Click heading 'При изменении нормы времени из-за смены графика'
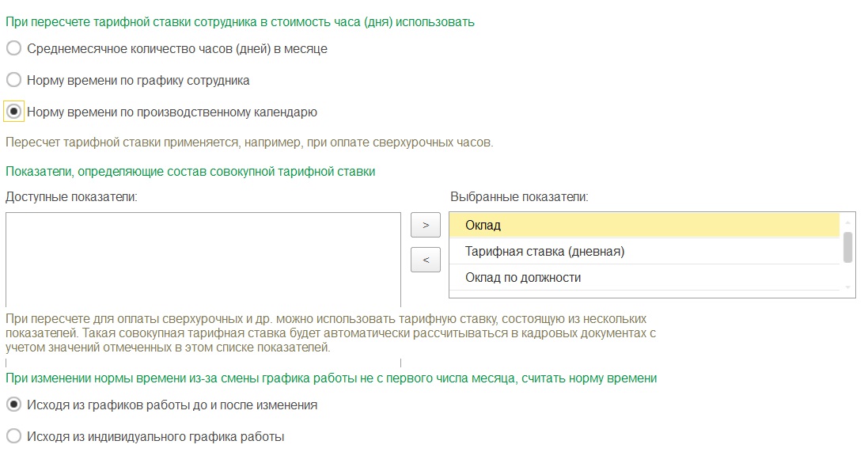 click(x=331, y=378)
